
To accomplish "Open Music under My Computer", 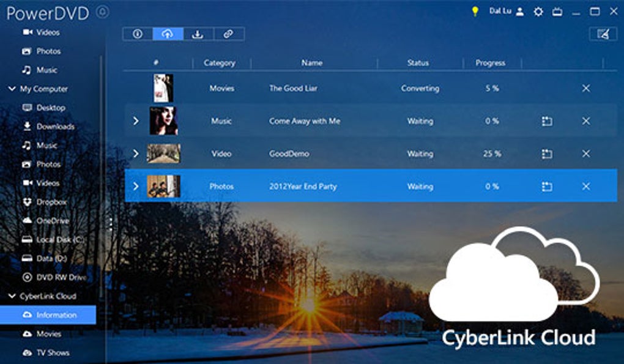I will click(39, 145).
